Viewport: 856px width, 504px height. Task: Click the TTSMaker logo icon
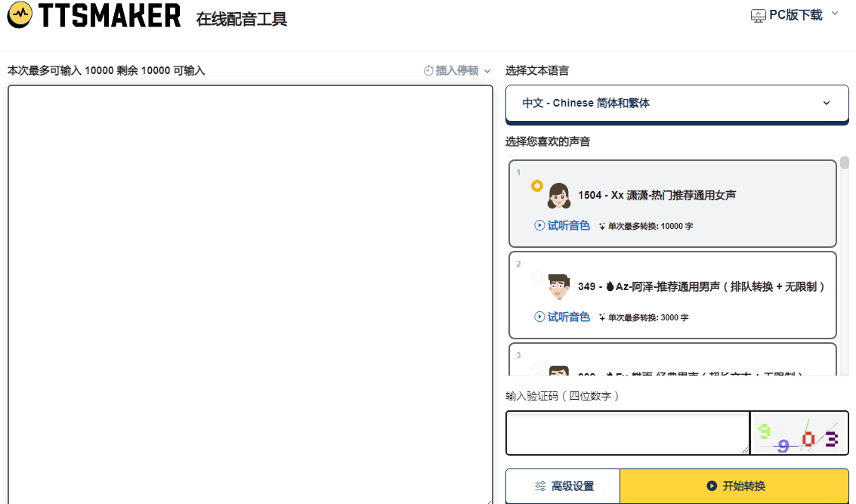pyautogui.click(x=20, y=15)
